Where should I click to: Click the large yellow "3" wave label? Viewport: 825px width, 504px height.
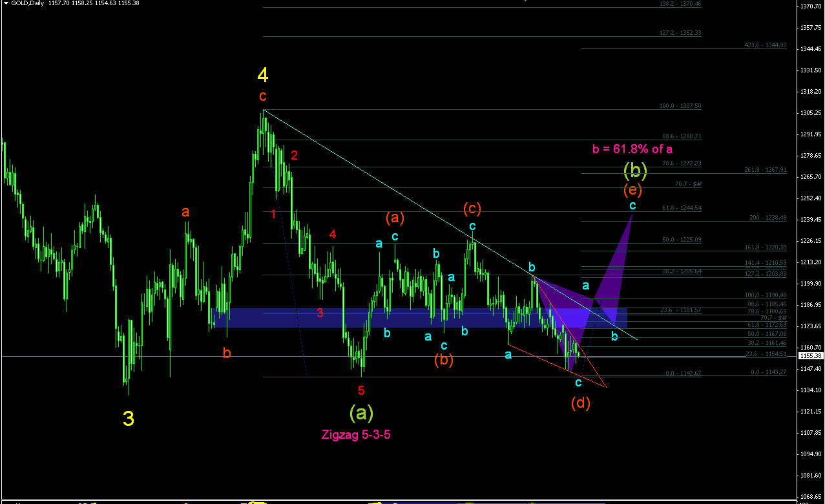point(129,419)
